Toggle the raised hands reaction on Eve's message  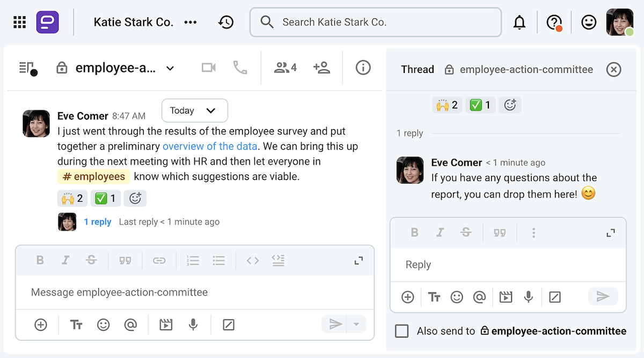click(x=72, y=198)
